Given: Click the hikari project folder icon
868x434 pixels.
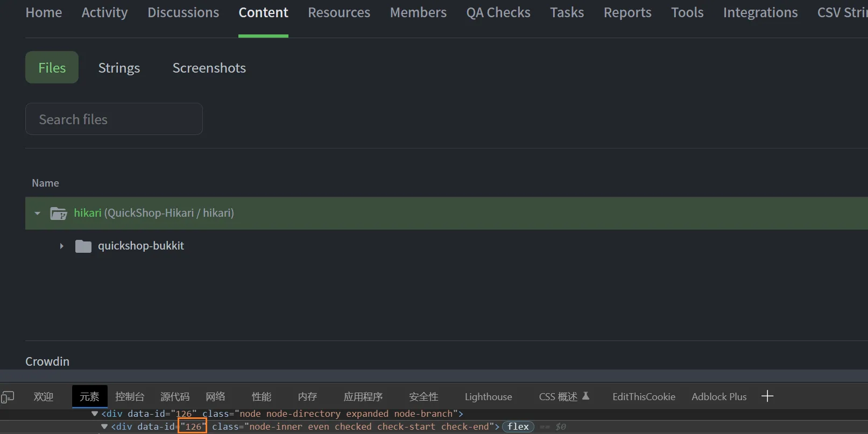Looking at the screenshot, I should pyautogui.click(x=58, y=214).
